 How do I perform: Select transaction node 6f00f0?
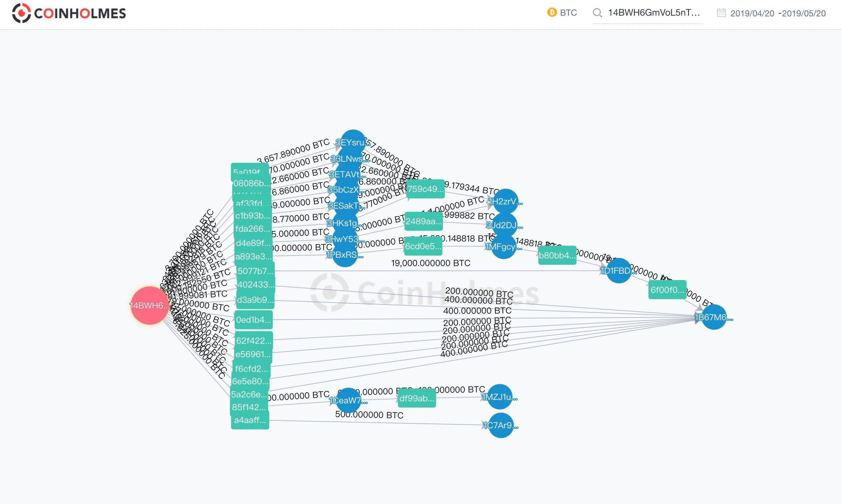click(x=667, y=290)
